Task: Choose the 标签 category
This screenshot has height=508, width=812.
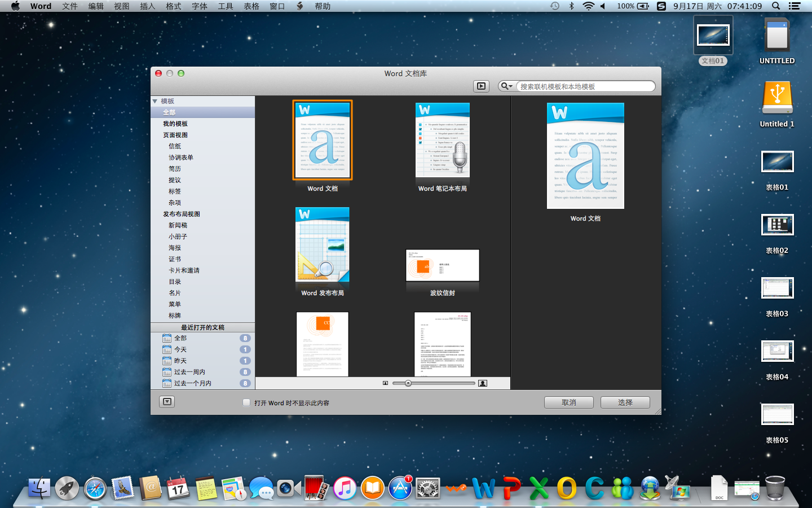Action: 175,191
